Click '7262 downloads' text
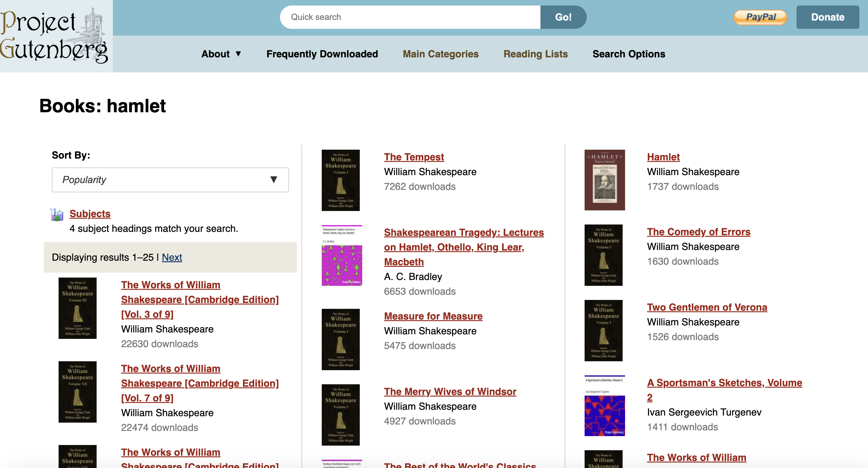Screen dimensions: 868x468 pyautogui.click(x=420, y=187)
